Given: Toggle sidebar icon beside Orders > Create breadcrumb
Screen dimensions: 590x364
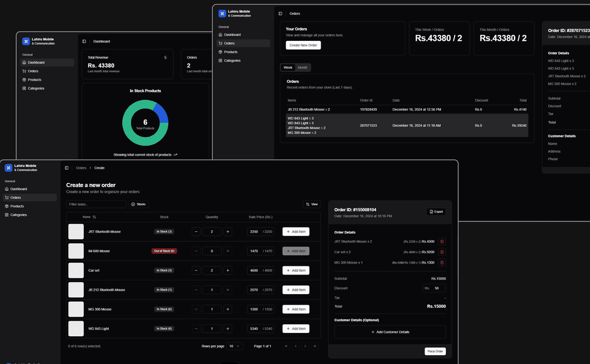Looking at the screenshot, I should click(x=67, y=168).
